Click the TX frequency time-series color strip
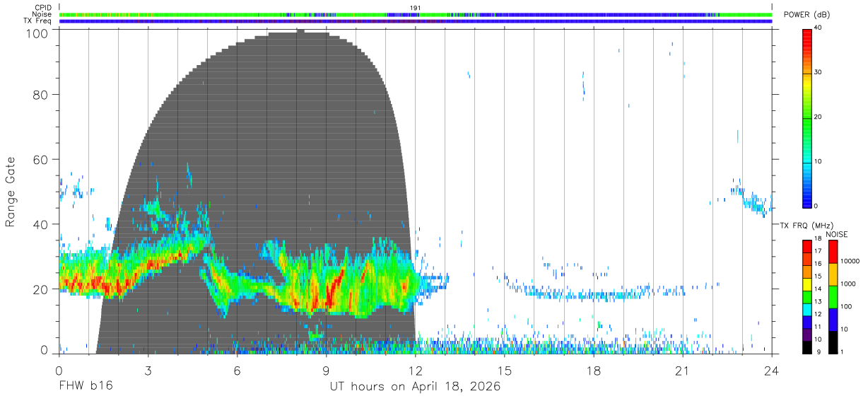Image resolution: width=868 pixels, height=401 pixels. tap(416, 21)
